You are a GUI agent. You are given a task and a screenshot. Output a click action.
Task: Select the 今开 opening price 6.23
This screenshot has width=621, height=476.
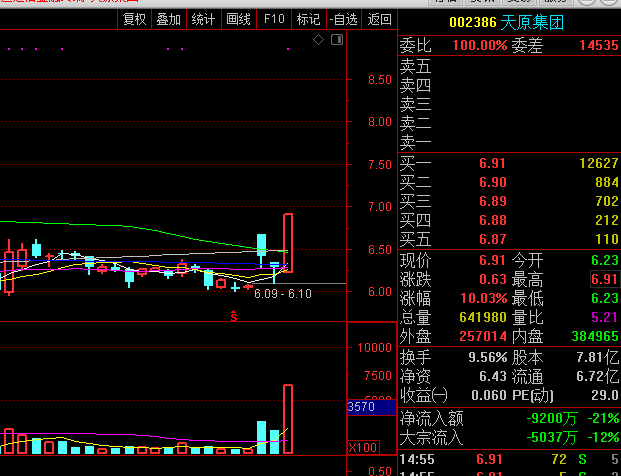(x=605, y=260)
